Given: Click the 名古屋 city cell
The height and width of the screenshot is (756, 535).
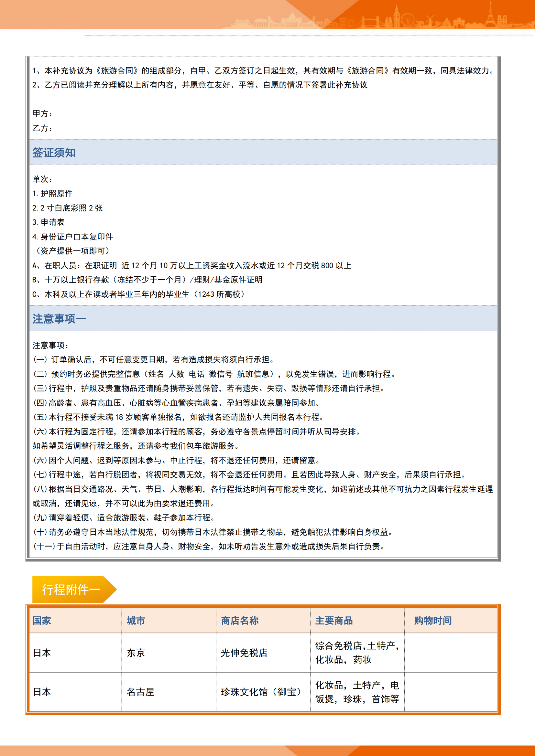Looking at the screenshot, I should pos(141,692).
